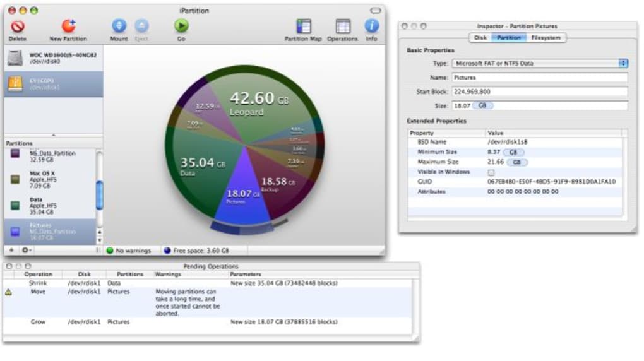The width and height of the screenshot is (644, 361).
Task: Show the Operations window icon
Action: [x=342, y=27]
